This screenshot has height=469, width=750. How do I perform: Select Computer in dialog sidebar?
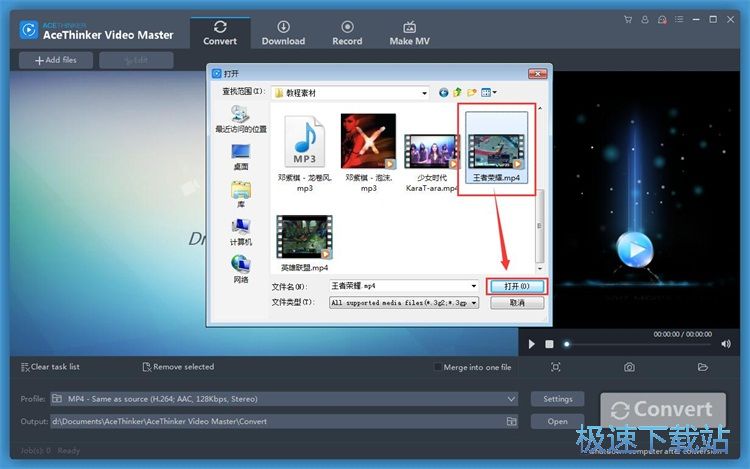point(241,232)
